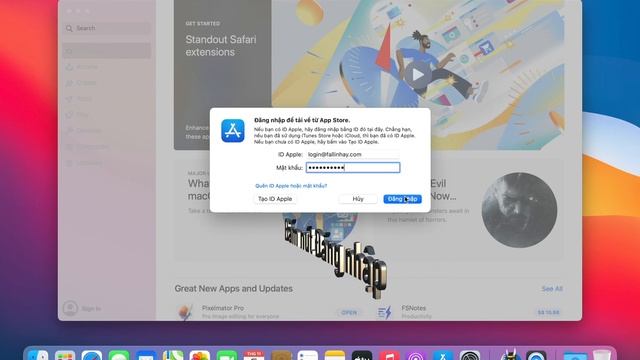This screenshot has width=640, height=360.
Task: Open Finder from the Dock
Action: click(38, 356)
